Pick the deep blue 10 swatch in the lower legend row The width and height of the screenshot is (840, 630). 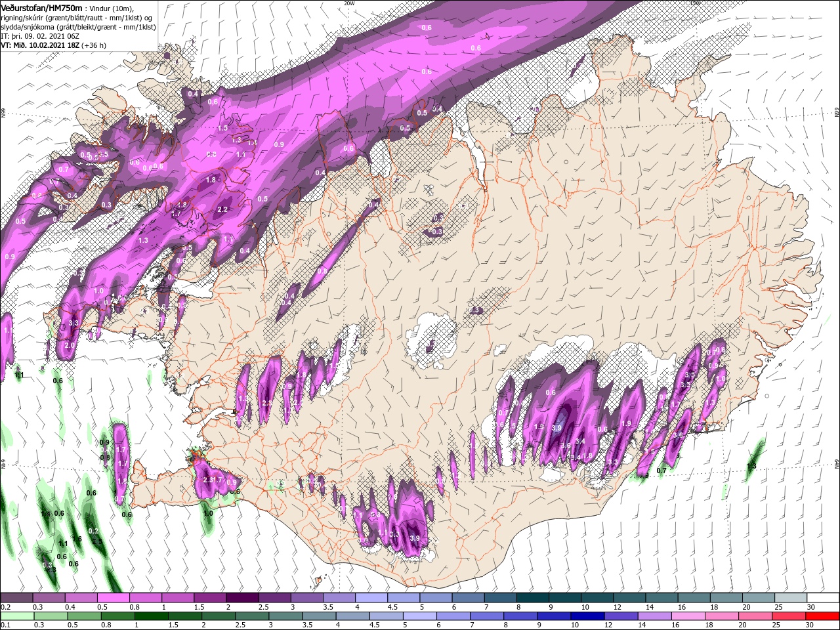pos(587,616)
